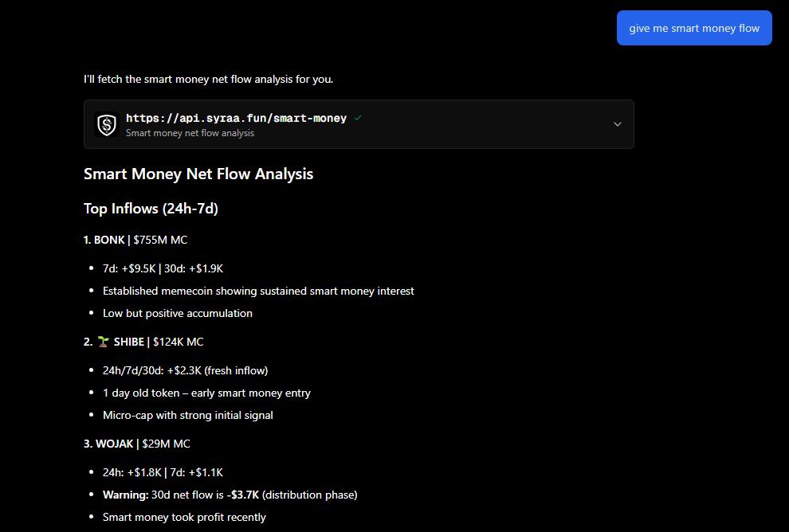Image resolution: width=789 pixels, height=532 pixels.
Task: Click the 'Smart Money Net Flow Analysis' heading
Action: [x=198, y=174]
